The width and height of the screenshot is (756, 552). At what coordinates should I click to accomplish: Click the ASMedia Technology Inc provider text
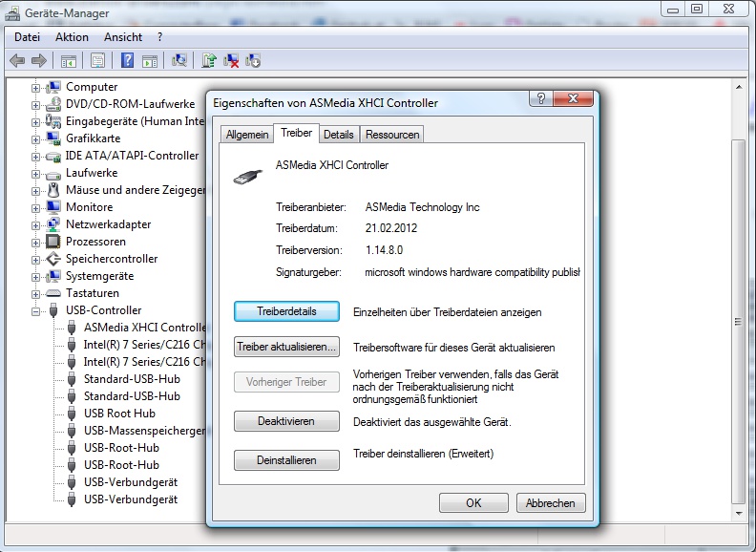tap(422, 207)
